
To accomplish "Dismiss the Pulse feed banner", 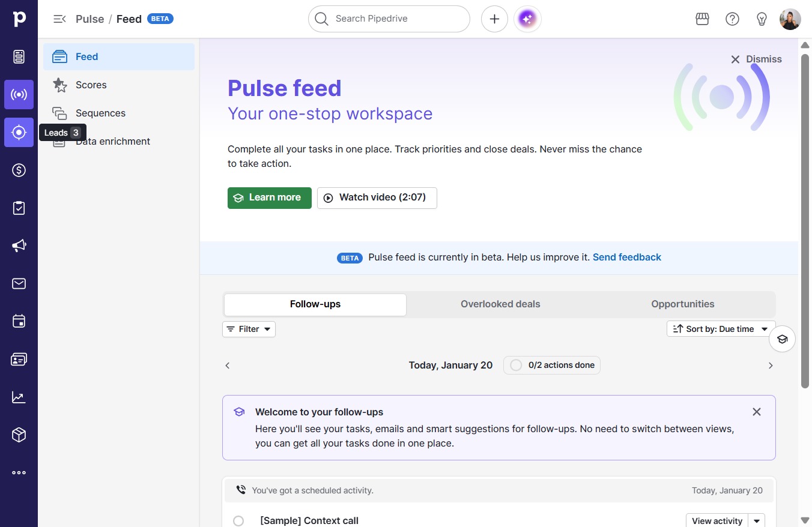I will click(x=756, y=59).
